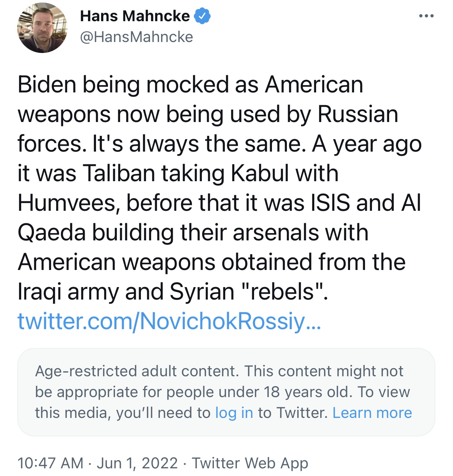Click the log in link
Image resolution: width=453 pixels, height=476 pixels.
[234, 413]
